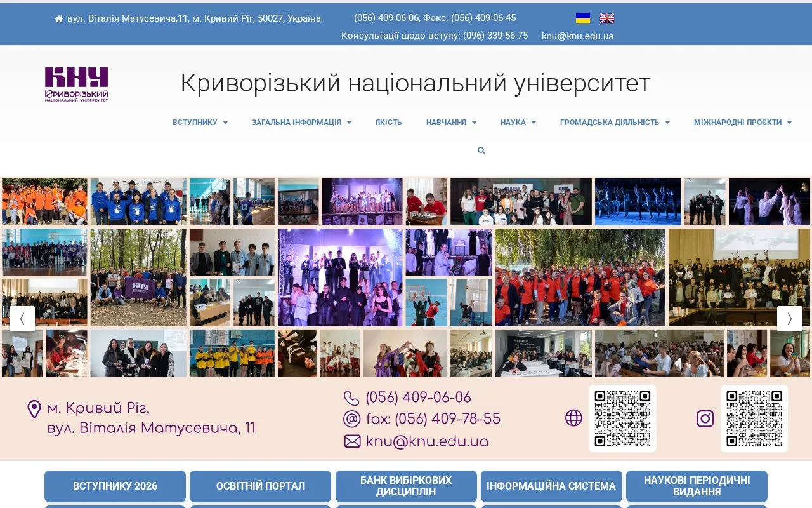This screenshot has height=508, width=812.
Task: Open the search magnifier icon
Action: pos(481,150)
